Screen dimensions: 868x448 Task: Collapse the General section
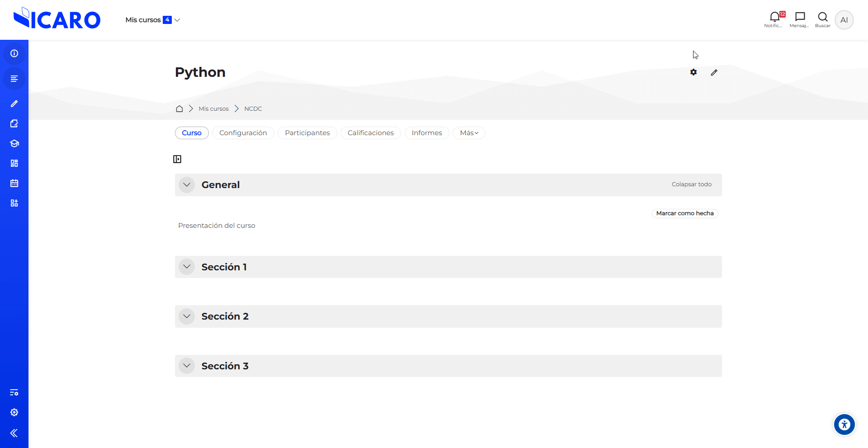tap(187, 185)
